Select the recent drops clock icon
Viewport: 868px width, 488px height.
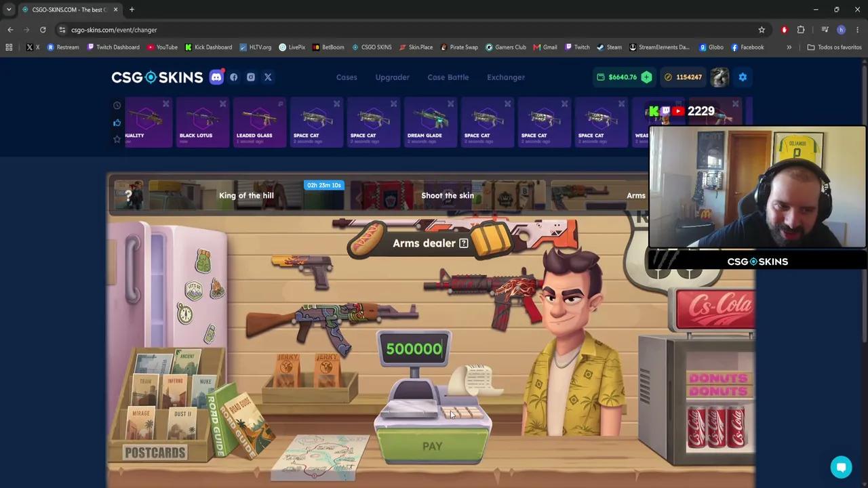coord(117,106)
